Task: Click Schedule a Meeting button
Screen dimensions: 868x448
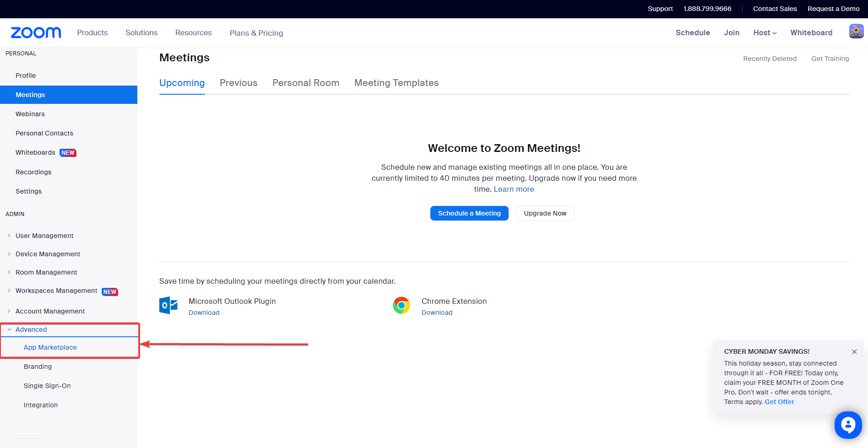Action: [469, 213]
